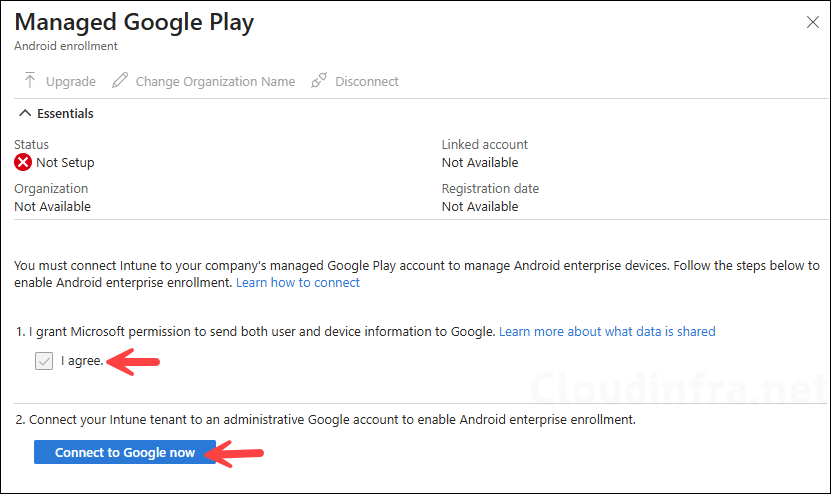The height and width of the screenshot is (494, 831).
Task: Click the Managed Google Play heading
Action: (x=134, y=22)
